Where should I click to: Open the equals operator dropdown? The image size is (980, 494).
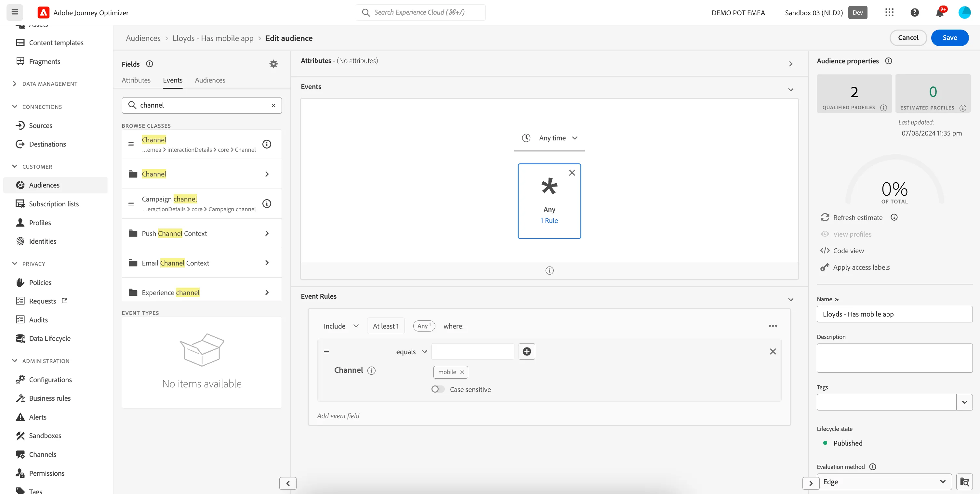coord(412,352)
